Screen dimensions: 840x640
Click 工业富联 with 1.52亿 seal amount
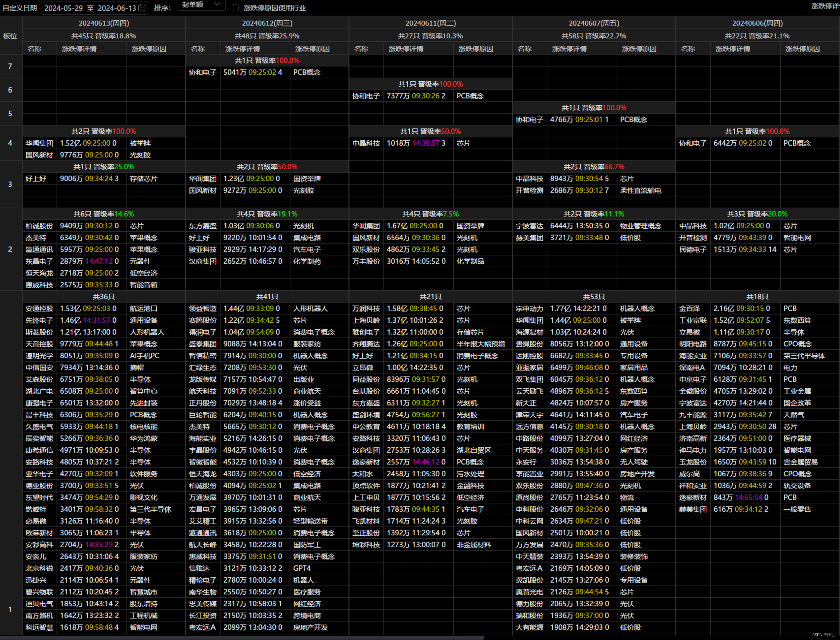(x=693, y=320)
